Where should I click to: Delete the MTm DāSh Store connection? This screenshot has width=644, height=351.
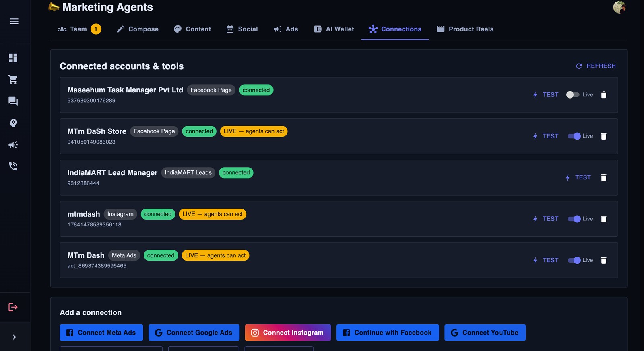coord(603,136)
